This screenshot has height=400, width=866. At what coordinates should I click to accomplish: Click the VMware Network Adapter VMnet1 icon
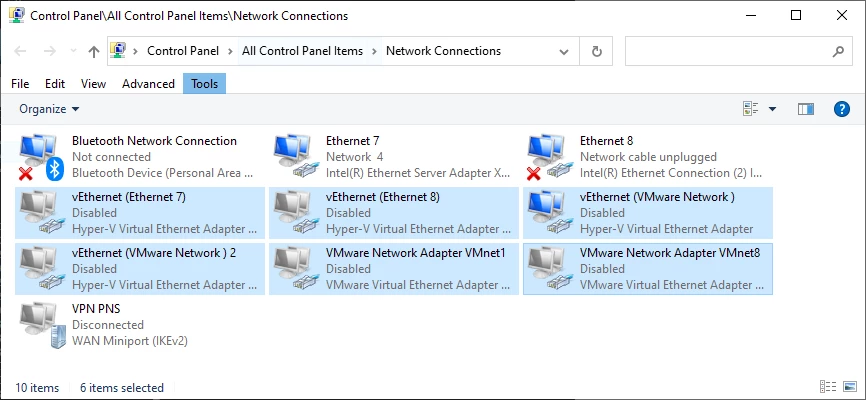(x=297, y=269)
